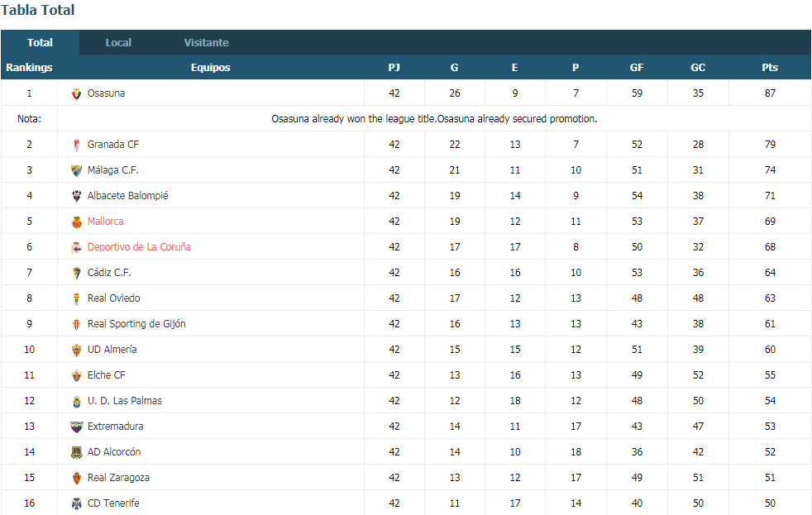The image size is (812, 515).
Task: Click the Deportivo de La Coruña crest
Action: [77, 247]
